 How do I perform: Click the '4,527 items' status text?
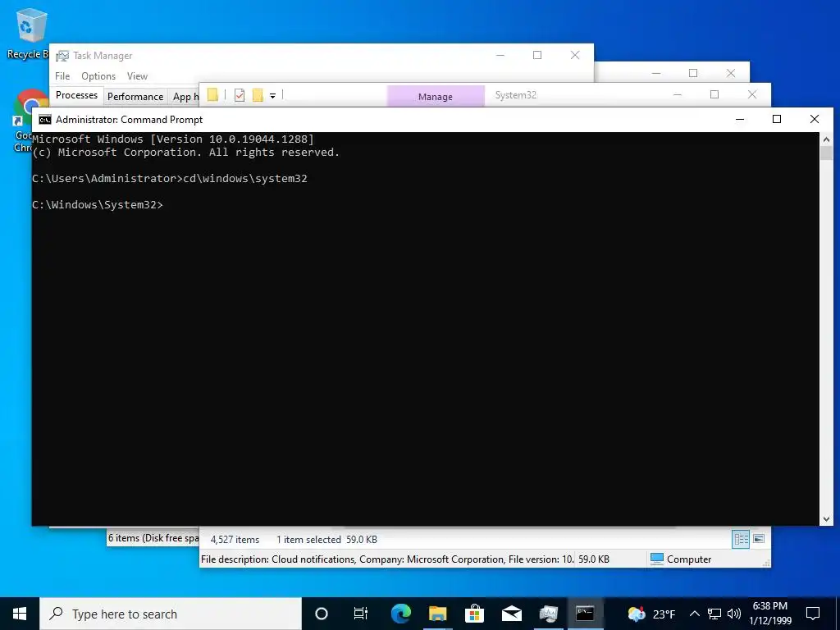click(235, 540)
